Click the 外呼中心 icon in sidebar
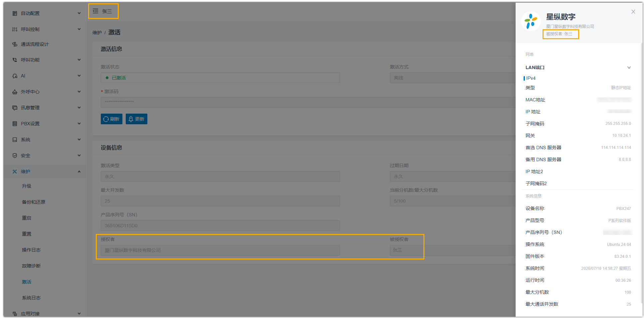The width and height of the screenshot is (644, 318). [15, 92]
